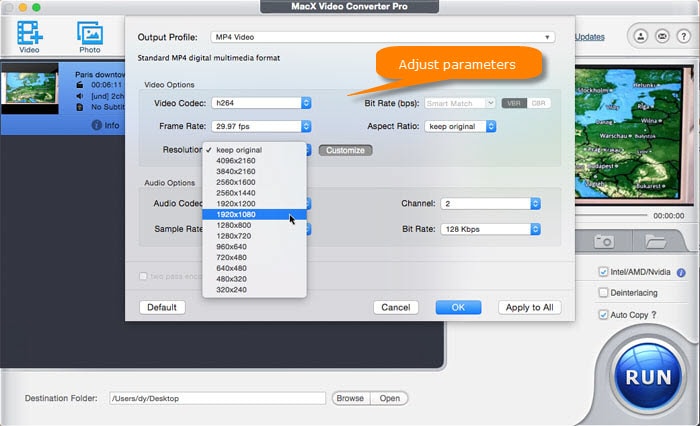Select 1920x1200 resolution
Viewport: 700px width, 426px height.
(x=254, y=203)
